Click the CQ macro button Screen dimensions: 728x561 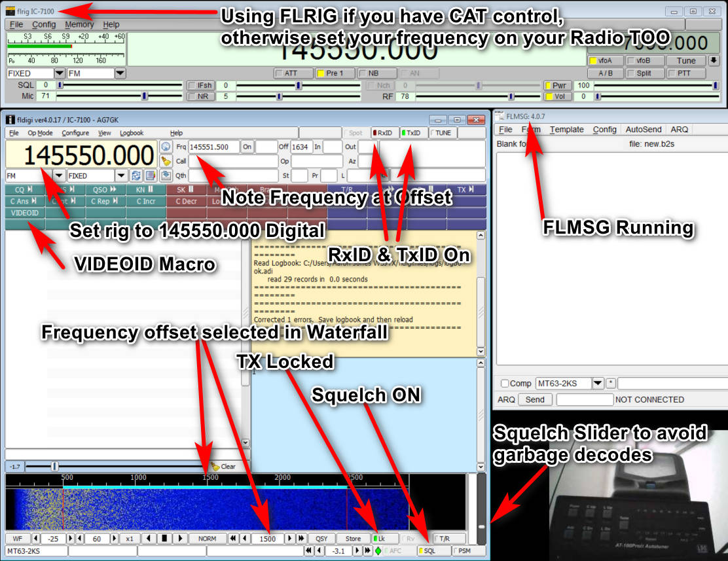point(25,189)
